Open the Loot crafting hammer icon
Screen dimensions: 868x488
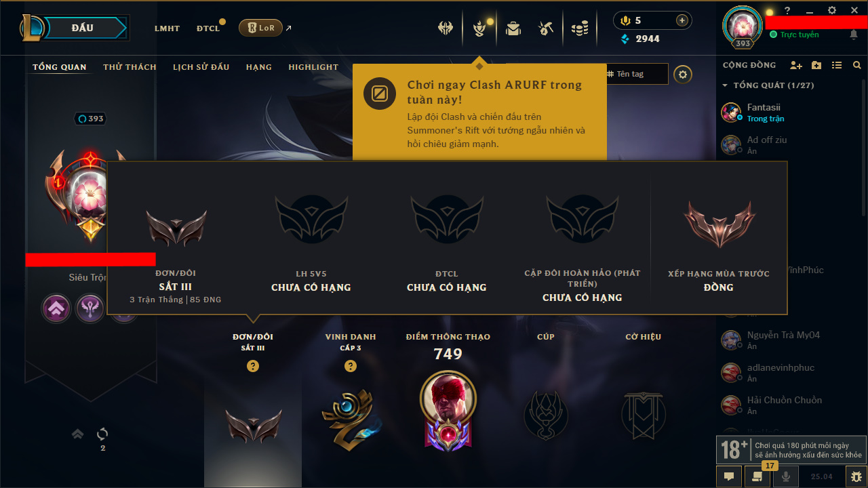coord(546,28)
